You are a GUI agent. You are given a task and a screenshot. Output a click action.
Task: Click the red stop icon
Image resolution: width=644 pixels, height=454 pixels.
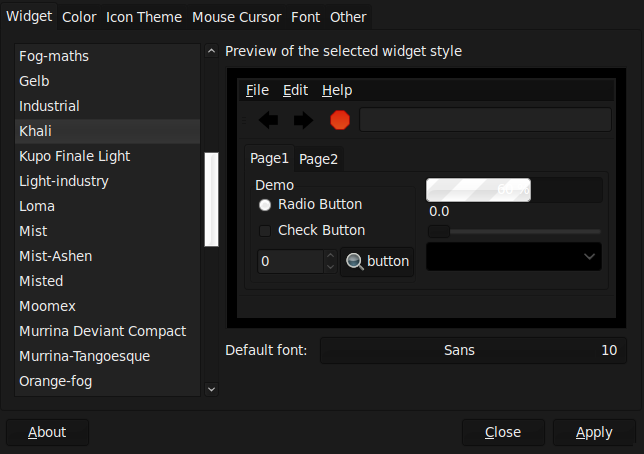(x=340, y=121)
